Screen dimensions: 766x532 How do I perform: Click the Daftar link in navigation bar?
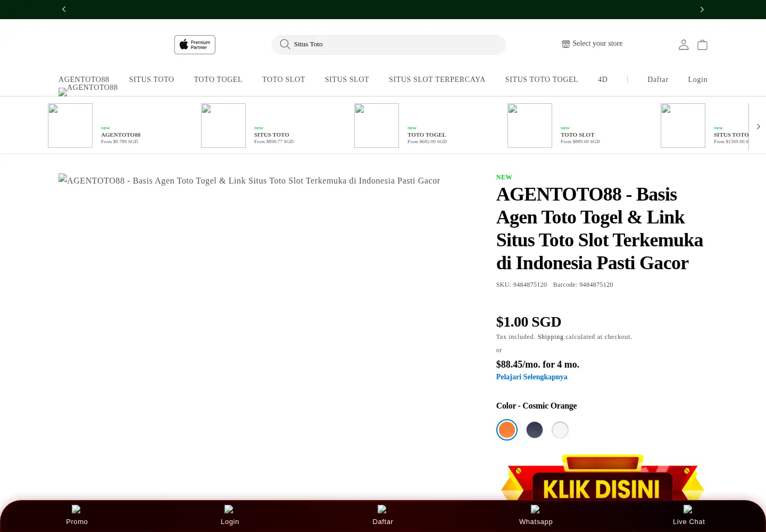coord(658,79)
